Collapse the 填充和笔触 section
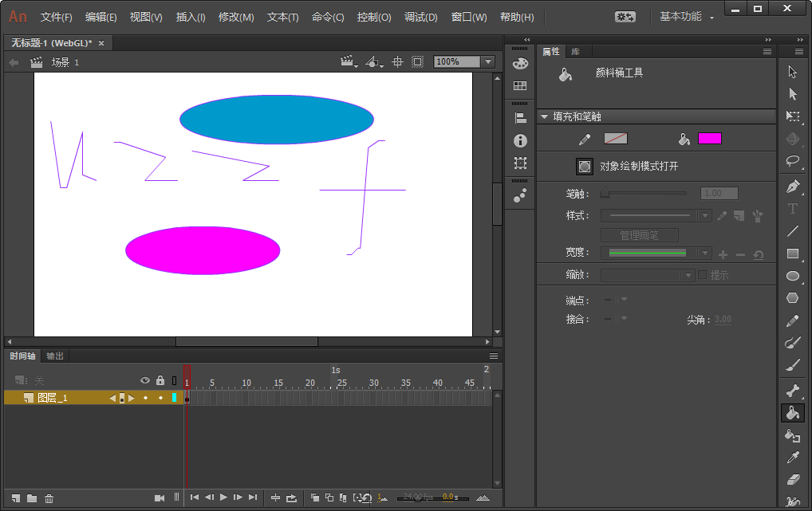The image size is (812, 511). click(x=546, y=116)
